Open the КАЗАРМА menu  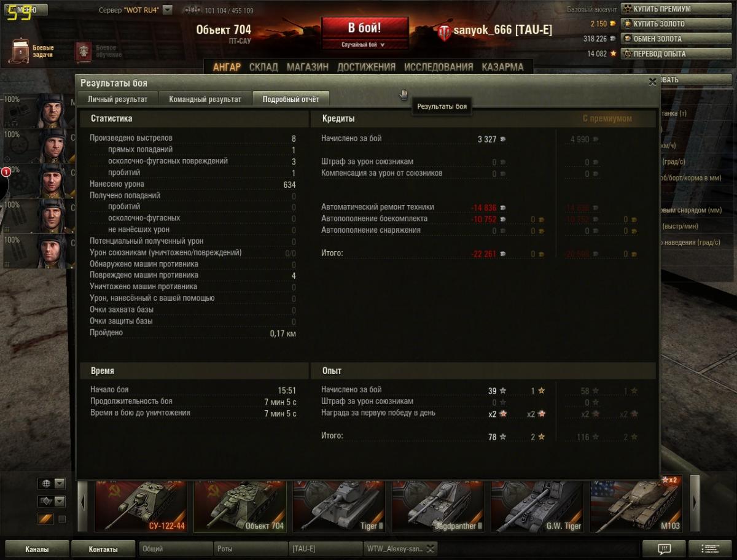tap(502, 68)
